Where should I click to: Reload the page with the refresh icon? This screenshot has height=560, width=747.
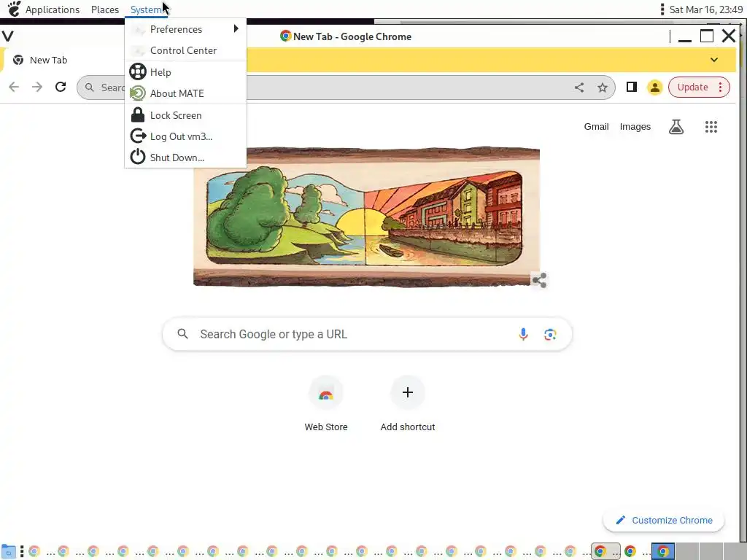pyautogui.click(x=61, y=87)
